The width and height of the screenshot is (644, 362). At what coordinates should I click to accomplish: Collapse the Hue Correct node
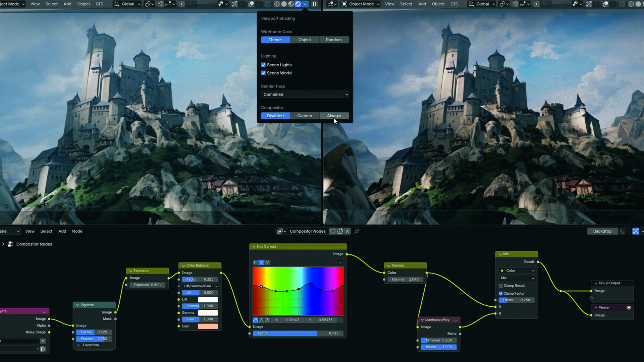[254, 247]
